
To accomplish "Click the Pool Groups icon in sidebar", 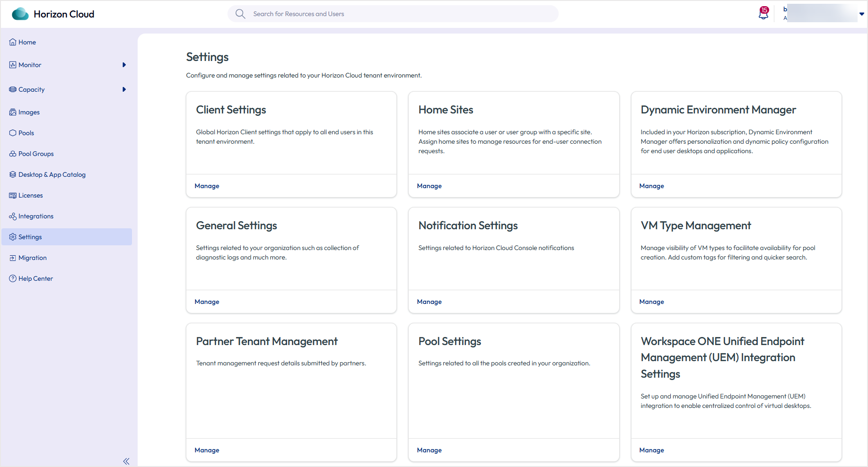I will click(x=13, y=154).
